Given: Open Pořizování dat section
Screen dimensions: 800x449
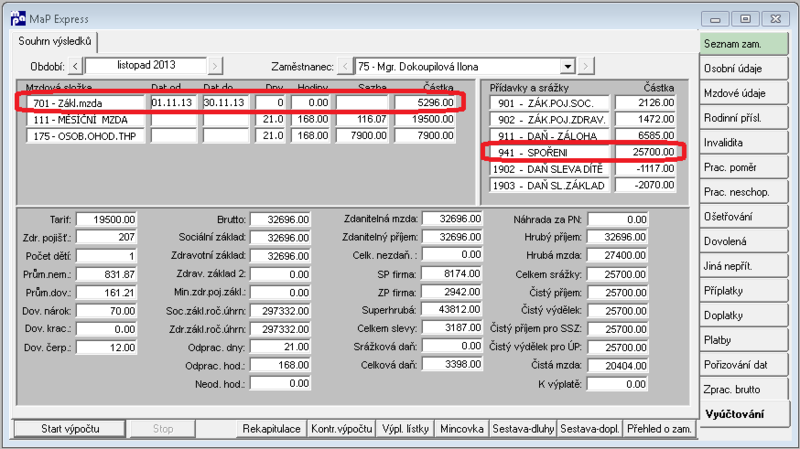Looking at the screenshot, I should coord(743,365).
